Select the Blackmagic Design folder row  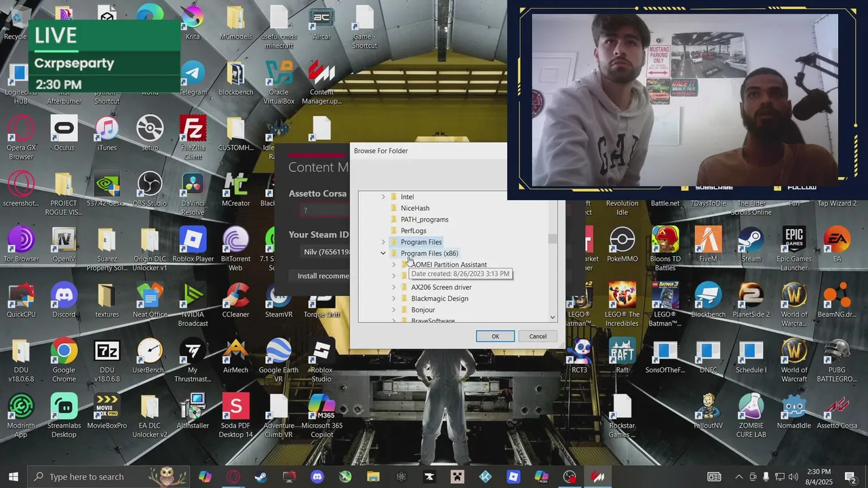[439, 298]
